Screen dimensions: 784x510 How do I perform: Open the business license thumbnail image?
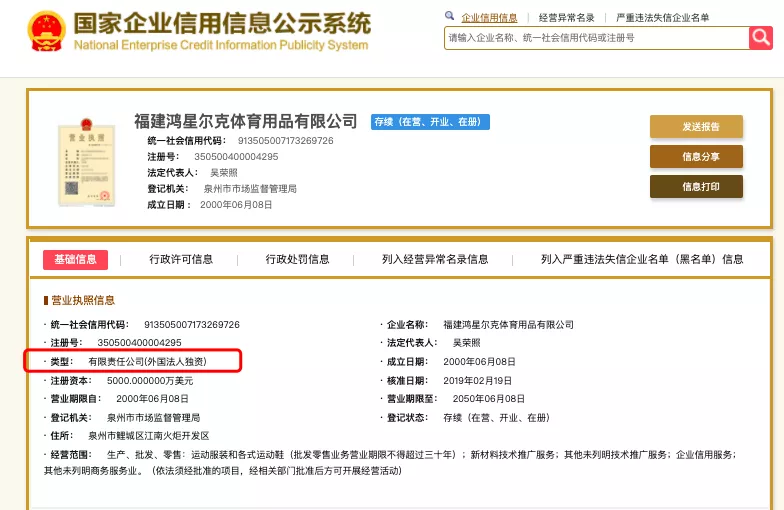pos(86,162)
